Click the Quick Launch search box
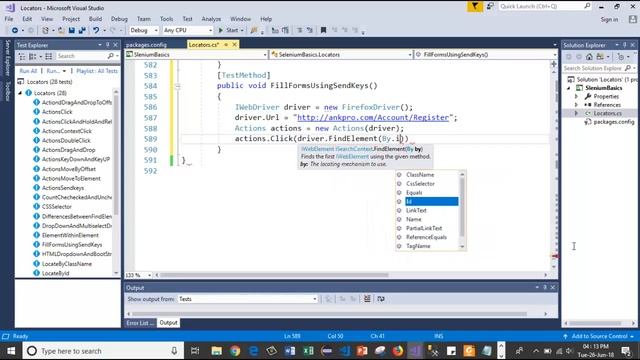Image resolution: width=640 pixels, height=360 pixels. point(545,6)
